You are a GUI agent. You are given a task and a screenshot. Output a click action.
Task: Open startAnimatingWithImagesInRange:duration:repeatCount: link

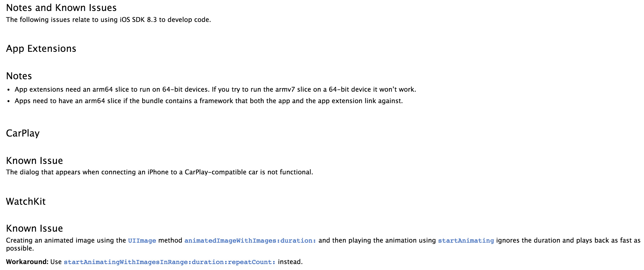(x=170, y=262)
